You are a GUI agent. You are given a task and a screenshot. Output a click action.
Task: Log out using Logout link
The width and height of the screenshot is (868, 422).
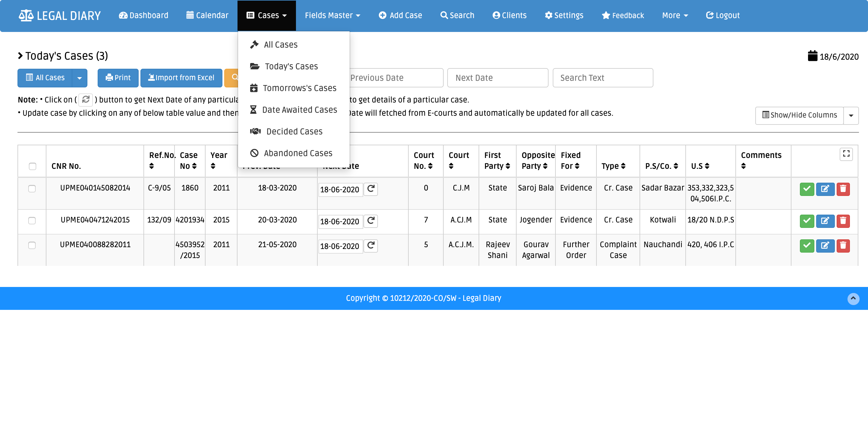(723, 15)
